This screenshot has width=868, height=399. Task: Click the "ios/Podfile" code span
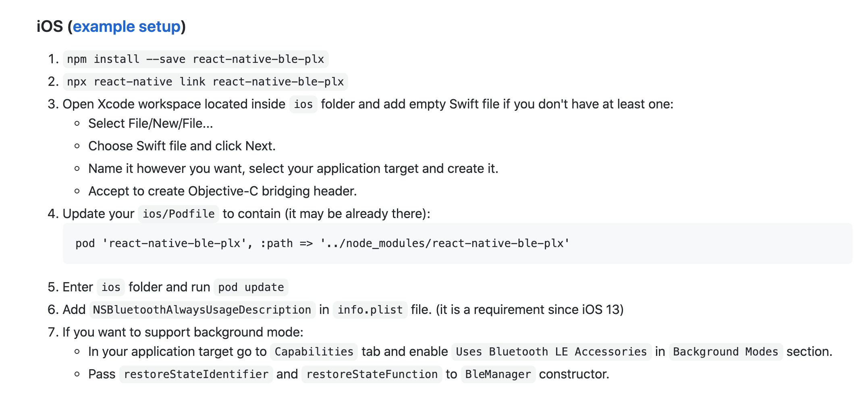pos(178,214)
